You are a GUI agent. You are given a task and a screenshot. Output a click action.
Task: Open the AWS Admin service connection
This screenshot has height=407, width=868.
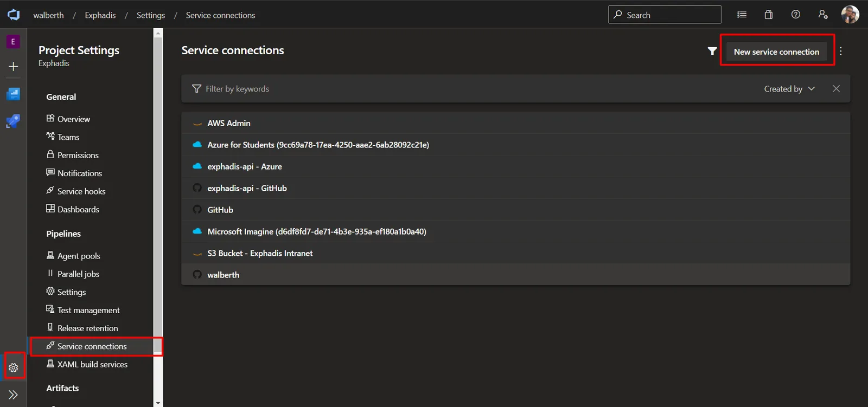pos(515,123)
